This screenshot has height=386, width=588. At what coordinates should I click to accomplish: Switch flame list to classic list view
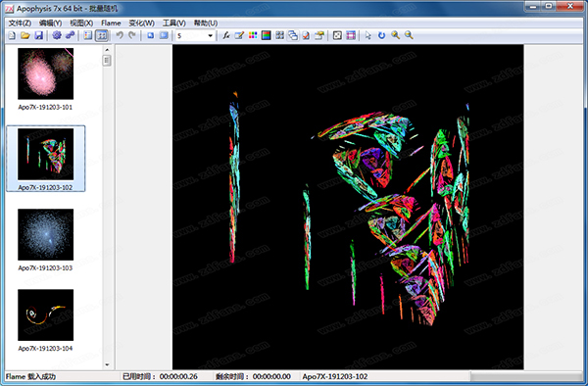point(88,35)
